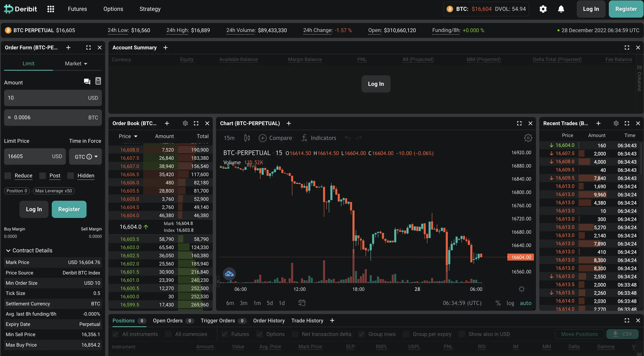The height and width of the screenshot is (356, 644).
Task: Add a tab to the Order Form panel
Action: click(68, 48)
